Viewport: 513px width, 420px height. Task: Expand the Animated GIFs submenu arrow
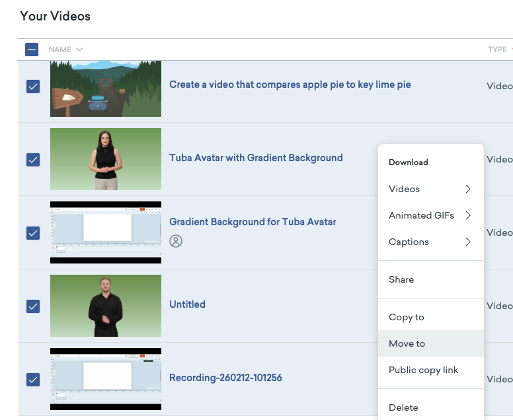(x=467, y=215)
